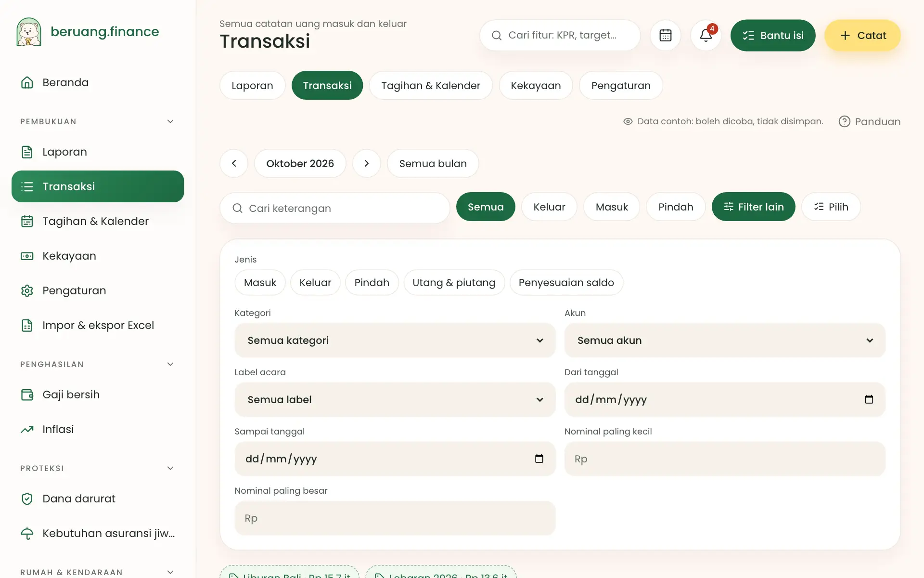Open the date picker in Dari tanggal
Image resolution: width=924 pixels, height=578 pixels.
(x=869, y=399)
